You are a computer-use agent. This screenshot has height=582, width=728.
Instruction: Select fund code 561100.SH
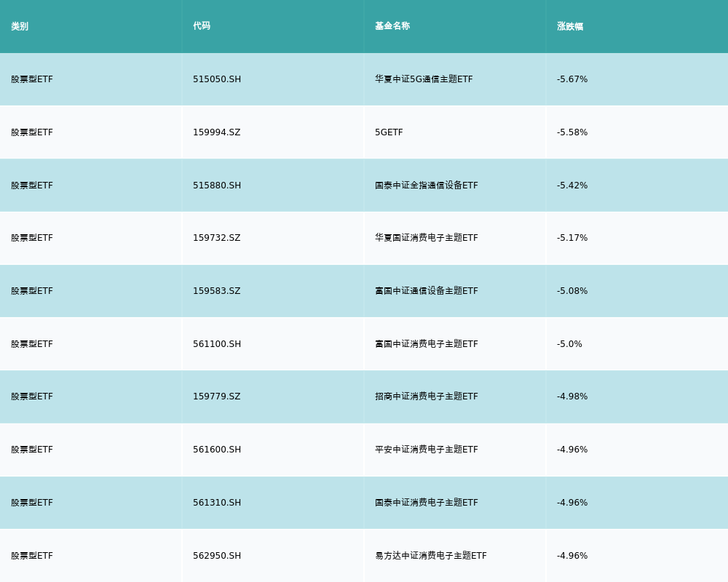[217, 344]
